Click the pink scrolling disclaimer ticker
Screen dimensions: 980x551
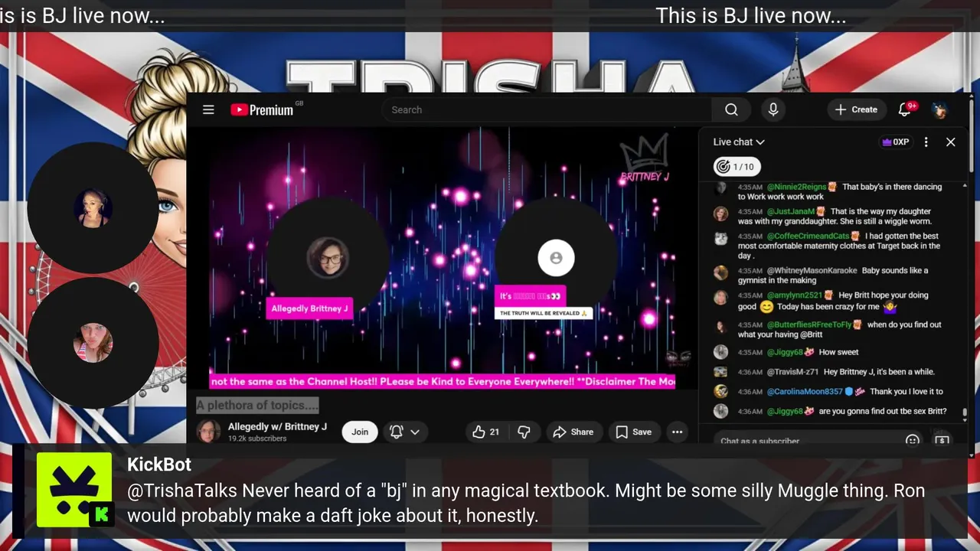point(443,381)
